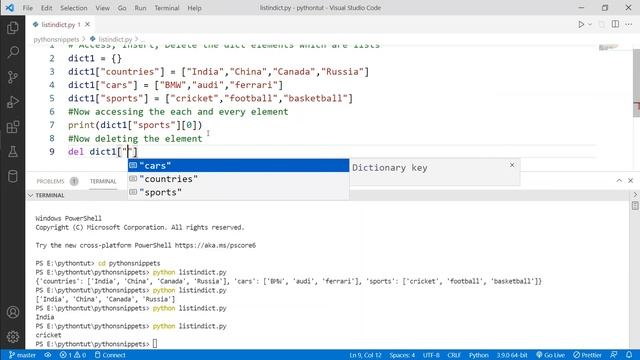Open the Accounts menu icon

[13, 312]
